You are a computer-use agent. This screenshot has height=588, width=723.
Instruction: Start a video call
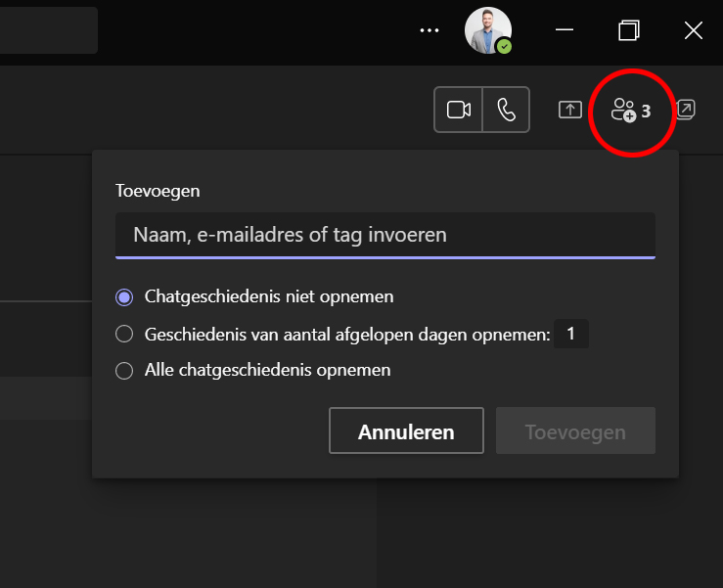pos(459,110)
